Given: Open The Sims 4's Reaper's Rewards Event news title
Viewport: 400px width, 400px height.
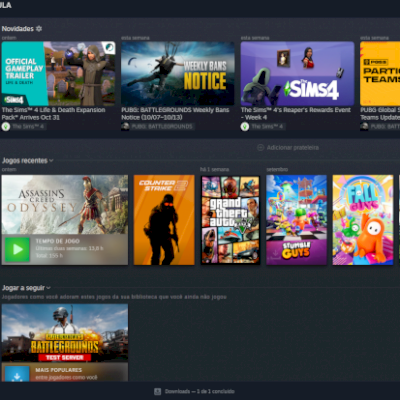Looking at the screenshot, I should pyautogui.click(x=296, y=114).
